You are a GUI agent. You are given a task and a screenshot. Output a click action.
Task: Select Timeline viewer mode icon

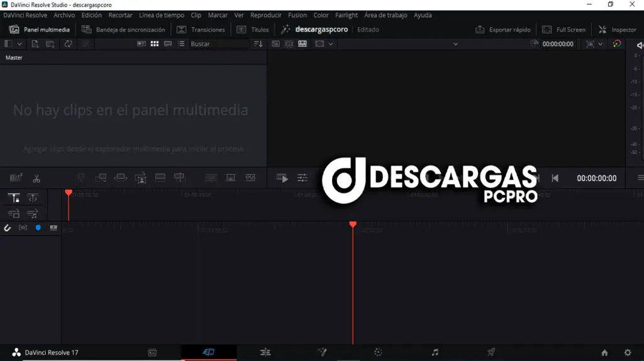[x=303, y=44]
